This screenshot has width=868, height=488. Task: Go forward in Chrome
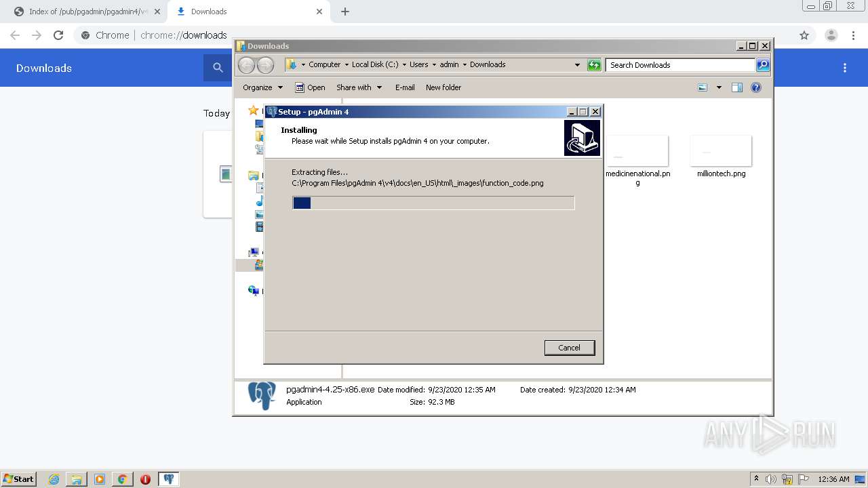coord(37,35)
